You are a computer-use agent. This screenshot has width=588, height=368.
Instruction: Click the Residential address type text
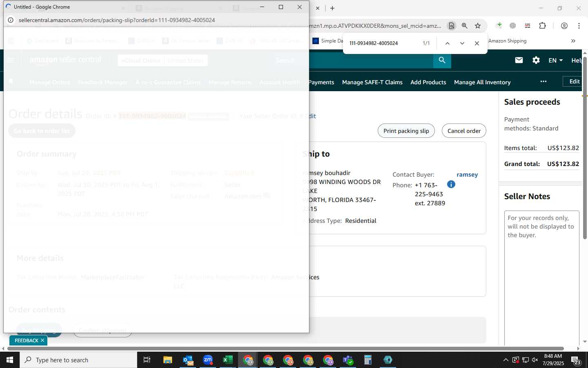(361, 221)
